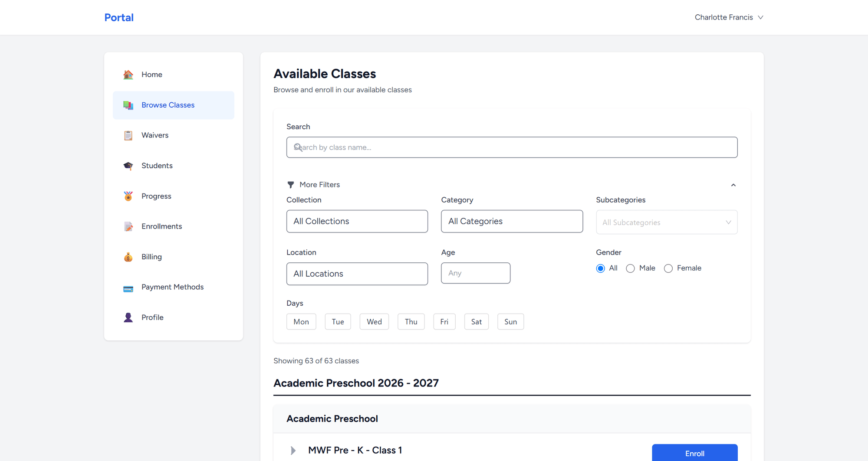Collapse More Filters with the chevron
This screenshot has width=868, height=461.
[x=733, y=185]
